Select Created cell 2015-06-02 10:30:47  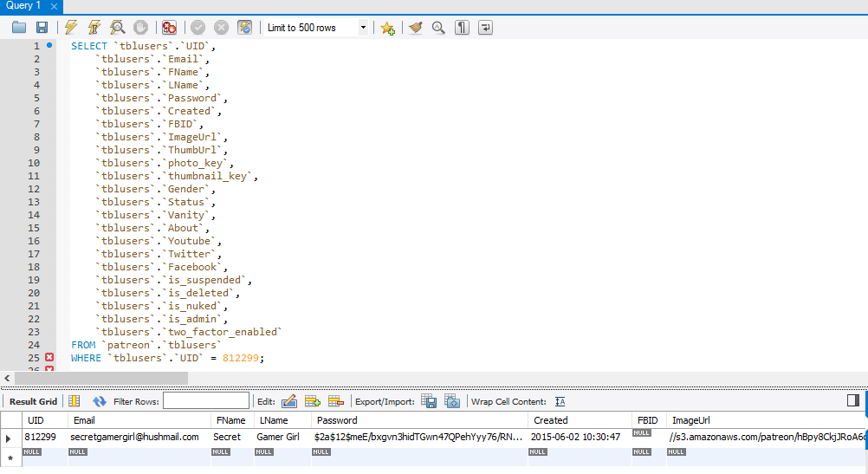point(580,437)
